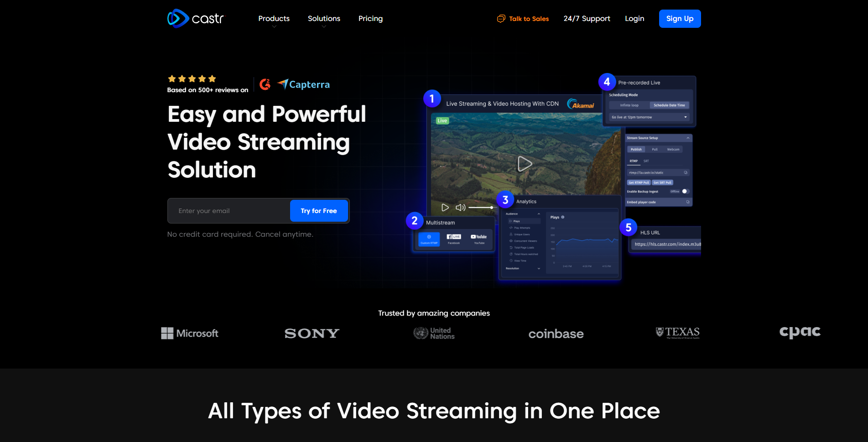Click the 'Enter your email' field
Viewport: 868px width, 442px height.
tap(229, 211)
